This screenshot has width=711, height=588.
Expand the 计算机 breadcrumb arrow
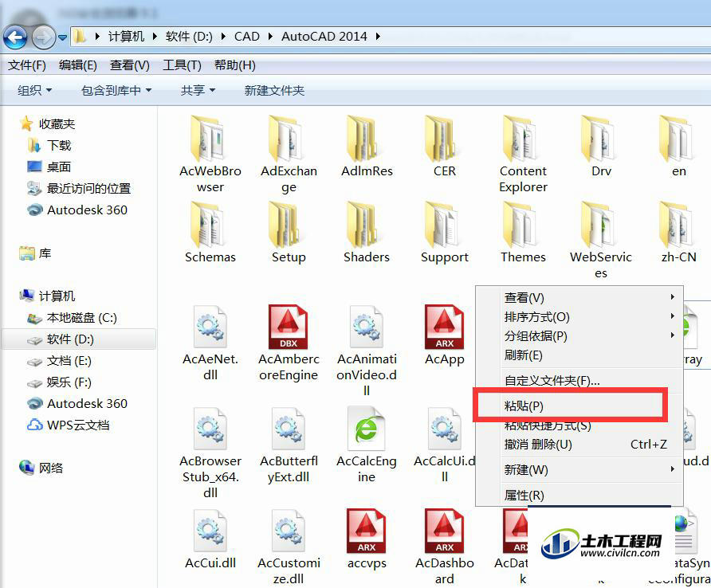pyautogui.click(x=155, y=37)
